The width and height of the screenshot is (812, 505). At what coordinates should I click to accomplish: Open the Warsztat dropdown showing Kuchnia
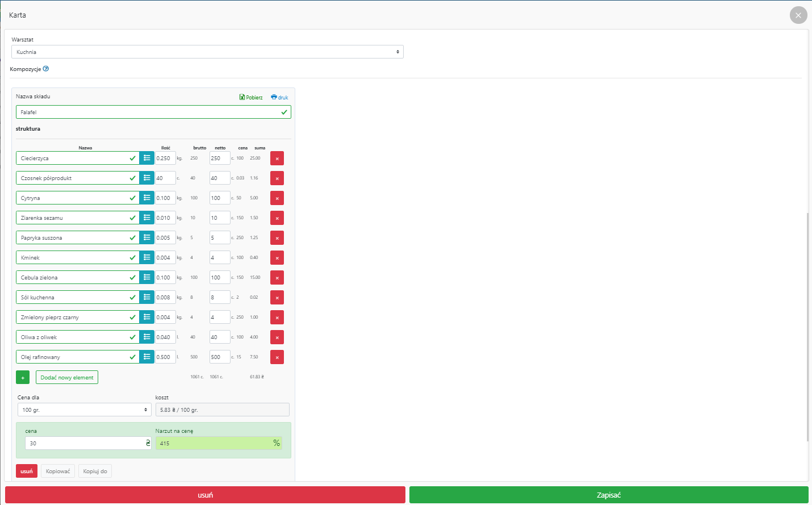(x=207, y=52)
